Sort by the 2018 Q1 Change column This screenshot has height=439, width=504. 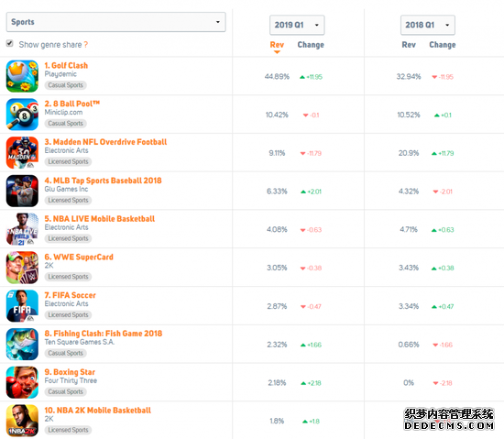point(443,45)
